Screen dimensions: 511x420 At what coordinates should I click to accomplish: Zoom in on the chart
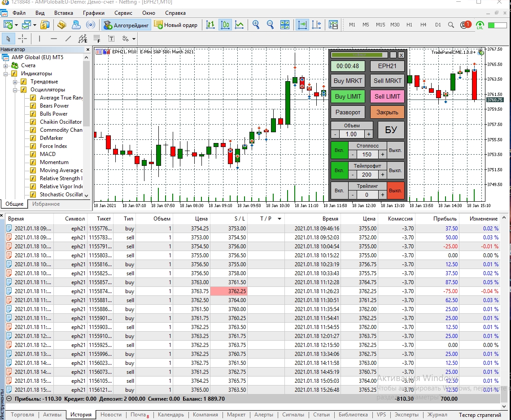tap(256, 25)
